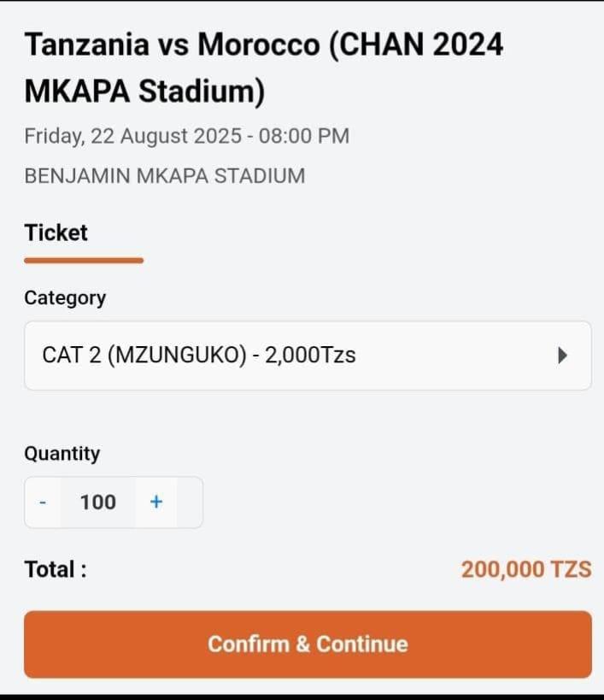
Task: Click the Total label
Action: click(x=56, y=569)
